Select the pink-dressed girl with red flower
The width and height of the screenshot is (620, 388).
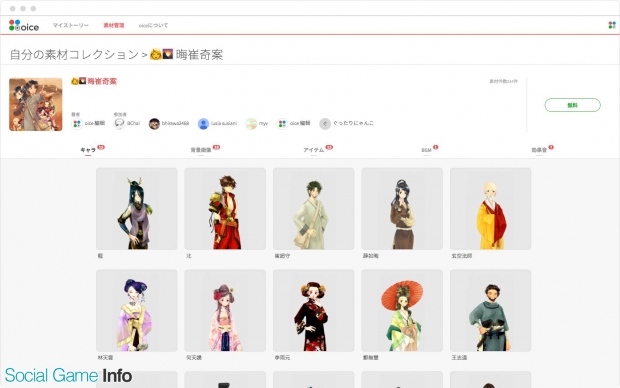pyautogui.click(x=225, y=310)
